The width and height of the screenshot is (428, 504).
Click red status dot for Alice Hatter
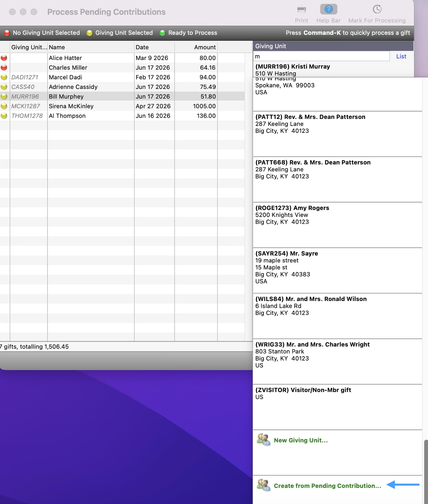[x=4, y=58]
